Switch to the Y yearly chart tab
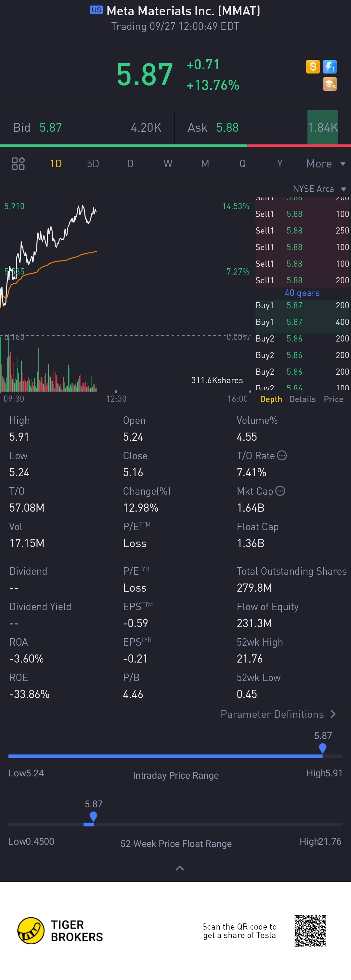The height and width of the screenshot is (980, 351). pyautogui.click(x=280, y=164)
